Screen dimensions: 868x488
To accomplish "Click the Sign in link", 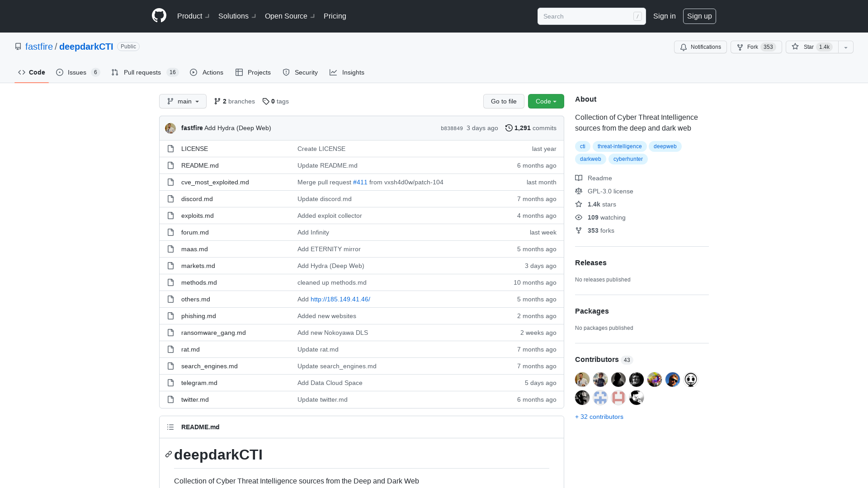I will pyautogui.click(x=665, y=16).
